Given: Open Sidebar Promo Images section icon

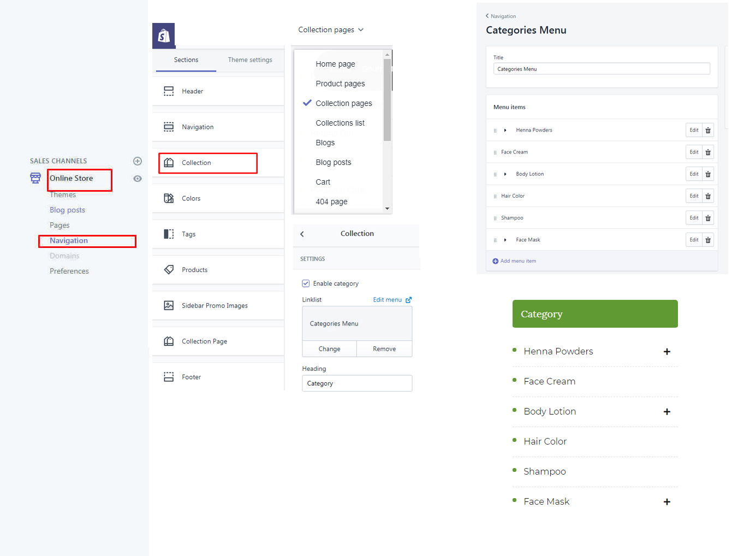Looking at the screenshot, I should pos(169,305).
